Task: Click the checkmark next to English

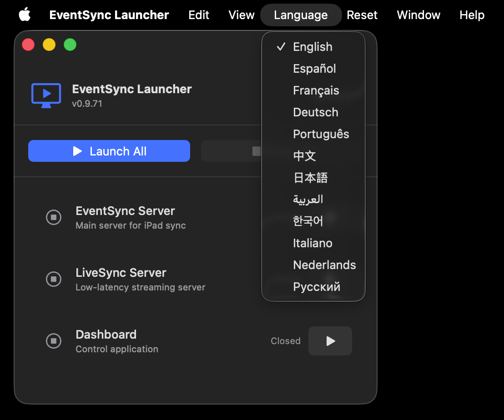Action: click(x=281, y=47)
